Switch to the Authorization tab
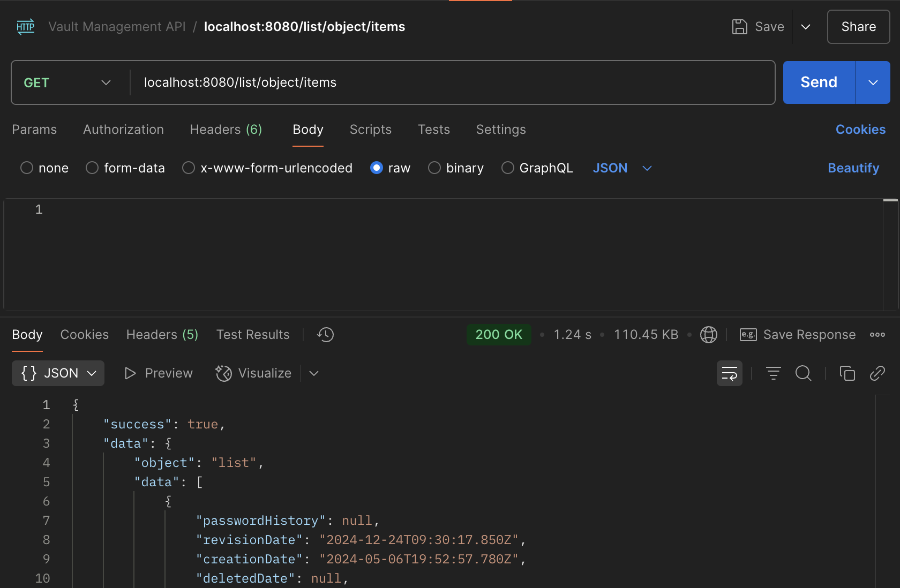 click(x=123, y=130)
